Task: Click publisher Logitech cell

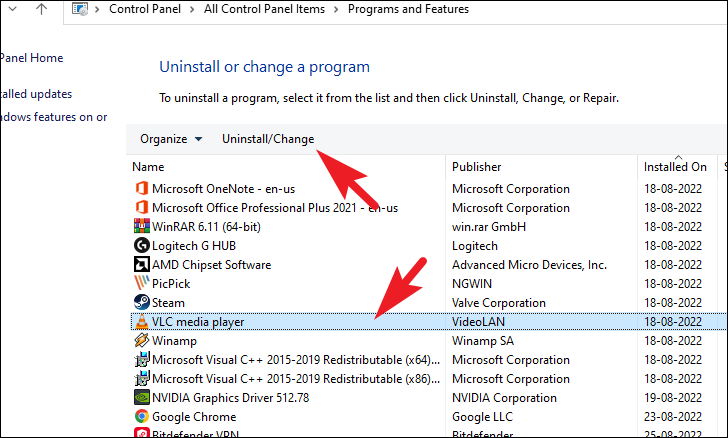Action: [x=475, y=246]
